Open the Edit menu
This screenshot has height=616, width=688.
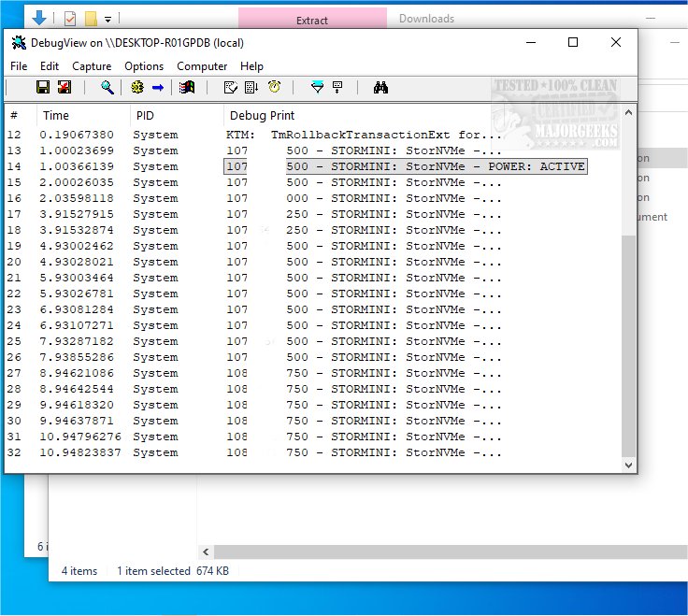(x=50, y=66)
